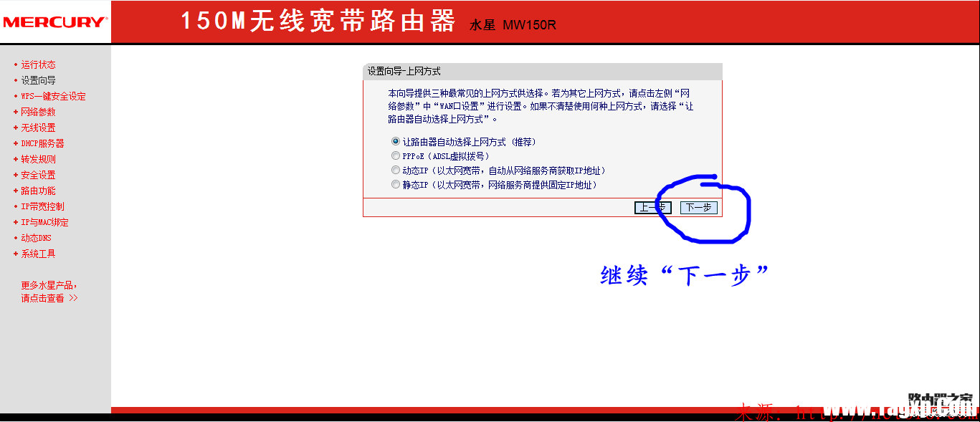This screenshot has width=980, height=422.
Task: Click the 更多水星产品 text
Action: pyautogui.click(x=49, y=285)
